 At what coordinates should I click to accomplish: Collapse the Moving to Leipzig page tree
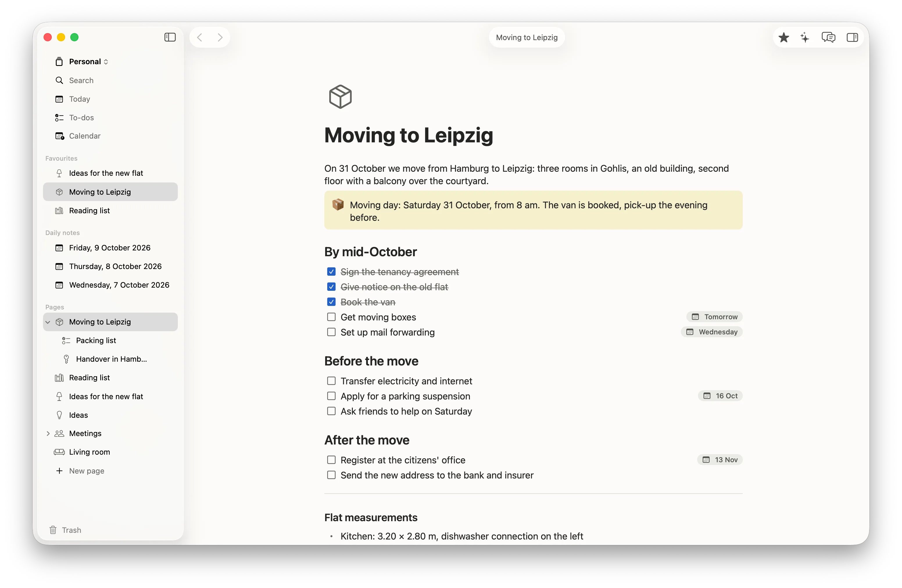(48, 322)
